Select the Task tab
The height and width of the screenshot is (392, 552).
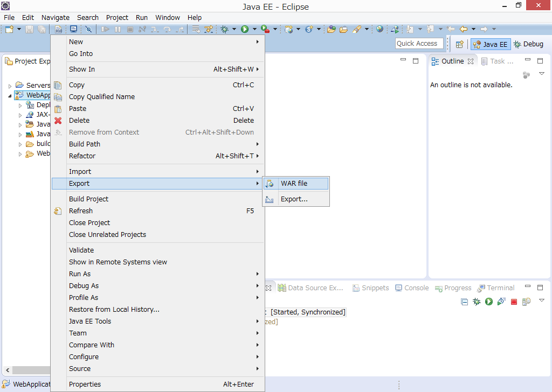pyautogui.click(x=497, y=61)
